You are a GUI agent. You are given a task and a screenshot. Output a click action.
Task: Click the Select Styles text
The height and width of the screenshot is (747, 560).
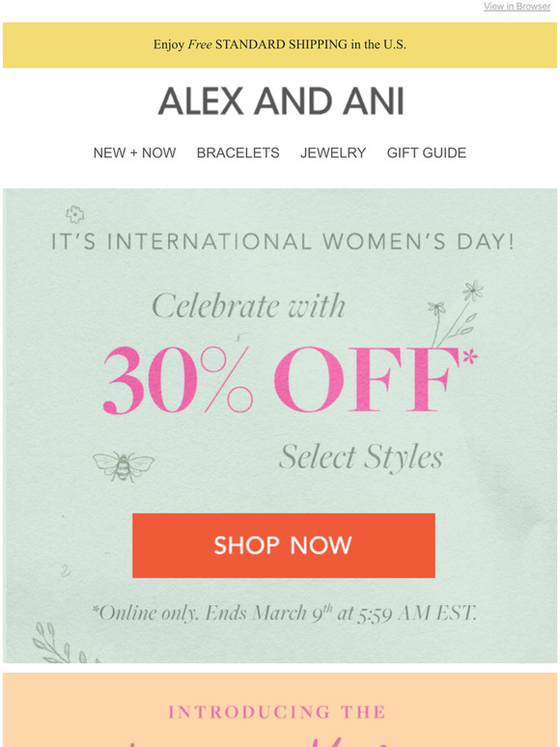tap(361, 457)
